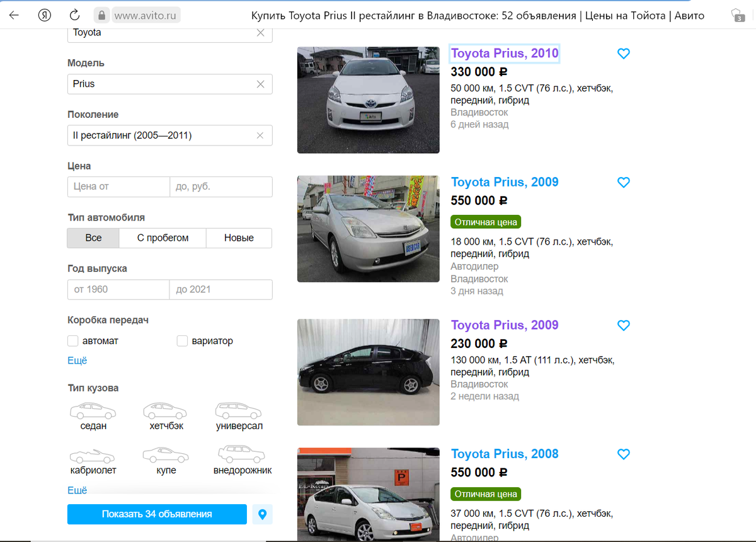The width and height of the screenshot is (756, 542).
Task: Click Отличная цена badge on Prius 2008
Action: (x=486, y=494)
